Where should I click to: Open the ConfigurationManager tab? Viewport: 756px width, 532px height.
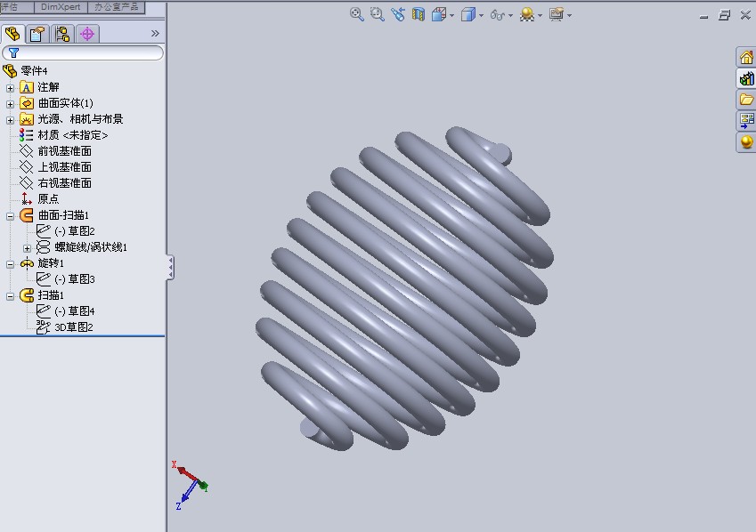tap(62, 34)
